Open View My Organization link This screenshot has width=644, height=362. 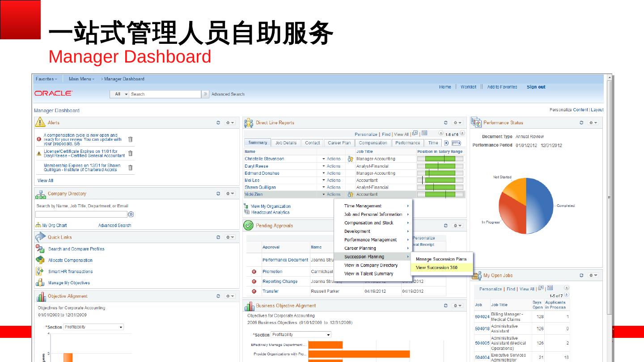click(271, 206)
